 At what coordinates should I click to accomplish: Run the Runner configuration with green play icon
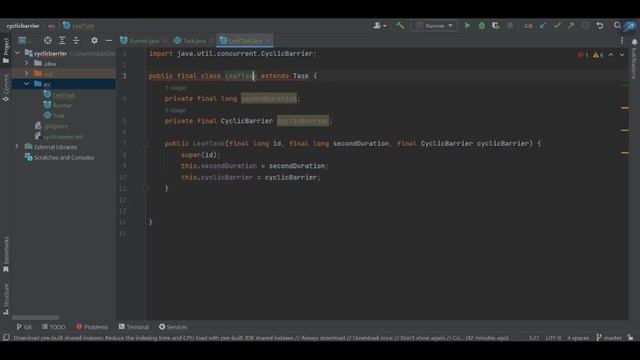[467, 26]
